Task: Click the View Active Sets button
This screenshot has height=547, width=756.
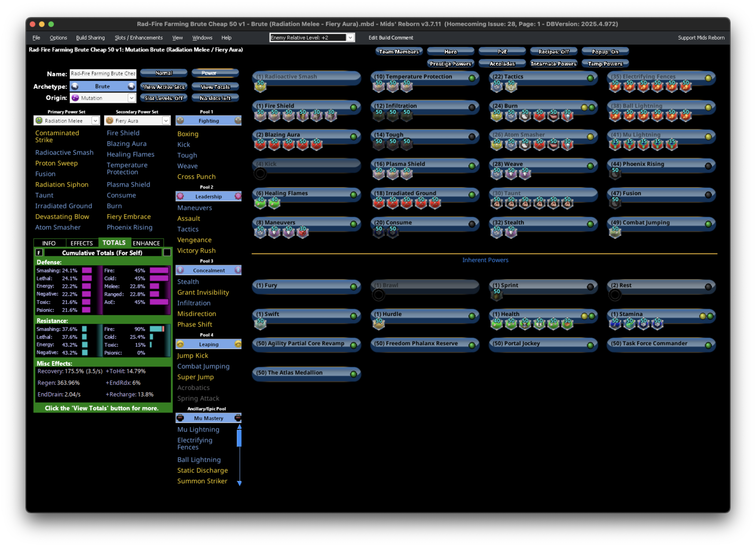Action: (x=163, y=87)
